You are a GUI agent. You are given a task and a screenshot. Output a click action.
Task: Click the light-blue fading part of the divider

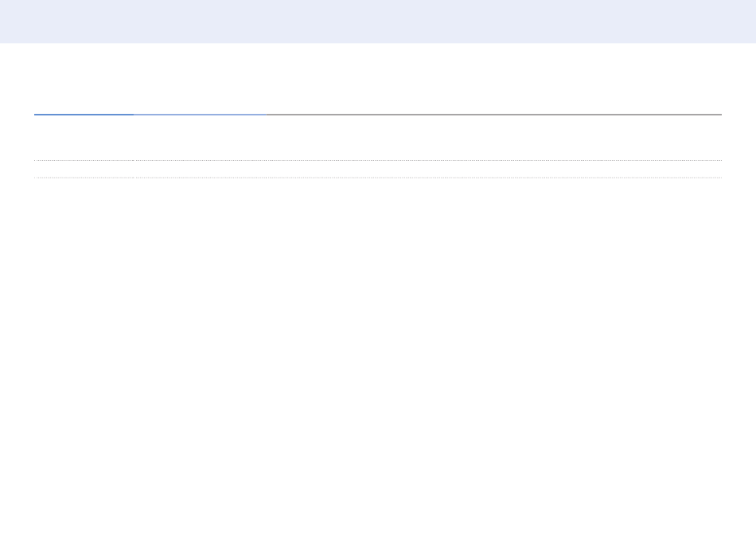click(x=199, y=115)
